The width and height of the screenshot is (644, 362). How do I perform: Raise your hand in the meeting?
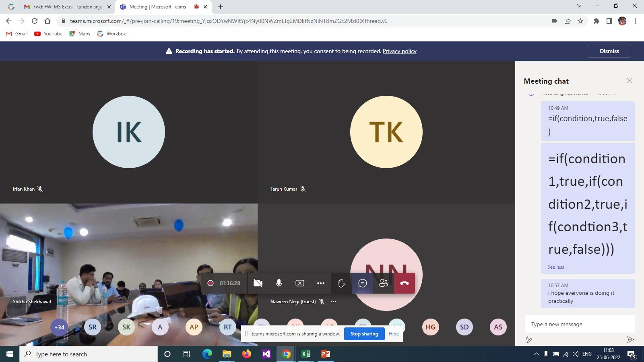point(342,283)
